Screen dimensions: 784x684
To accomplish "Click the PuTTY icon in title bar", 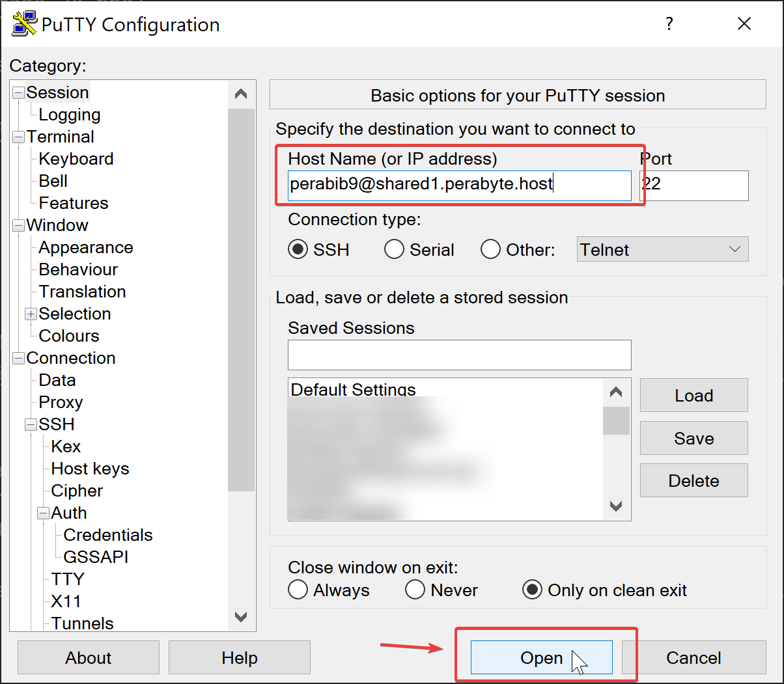I will pyautogui.click(x=24, y=24).
